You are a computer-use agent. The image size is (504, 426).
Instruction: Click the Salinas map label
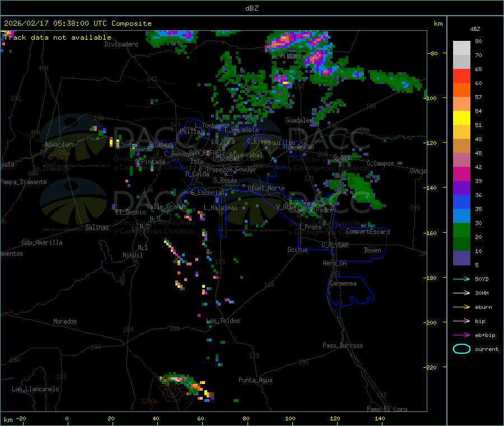pyautogui.click(x=97, y=227)
